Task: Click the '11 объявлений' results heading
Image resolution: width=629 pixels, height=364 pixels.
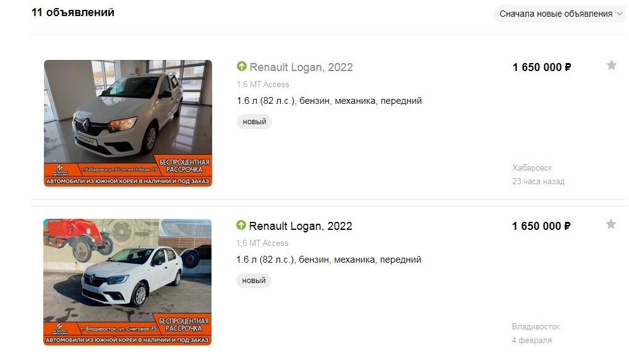Action: click(x=73, y=12)
